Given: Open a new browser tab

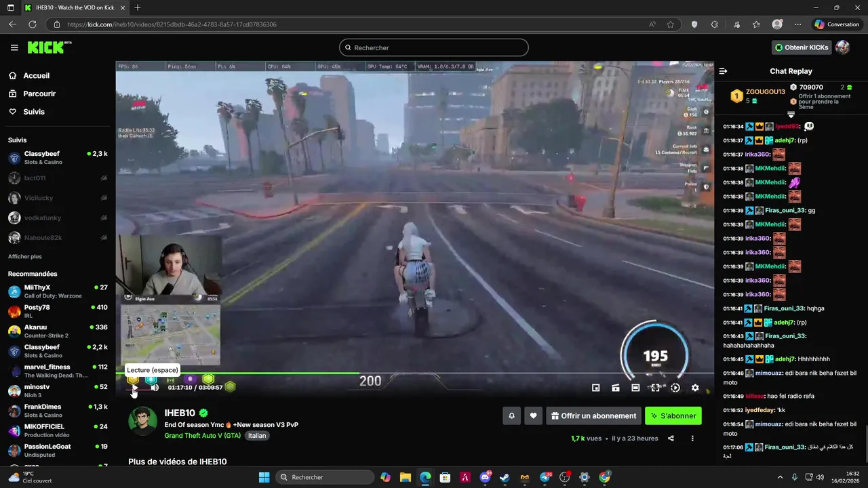Looking at the screenshot, I should coord(138,7).
